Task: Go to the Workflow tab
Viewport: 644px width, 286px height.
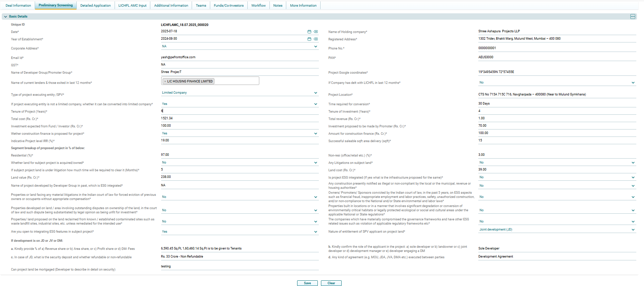Action: coord(258,6)
